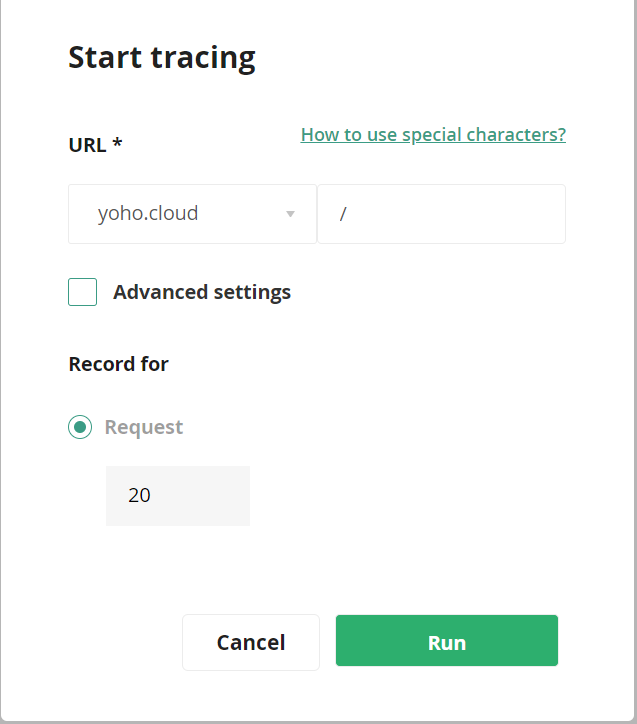
Task: Click the required asterisk beside URL
Action: pyautogui.click(x=118, y=143)
